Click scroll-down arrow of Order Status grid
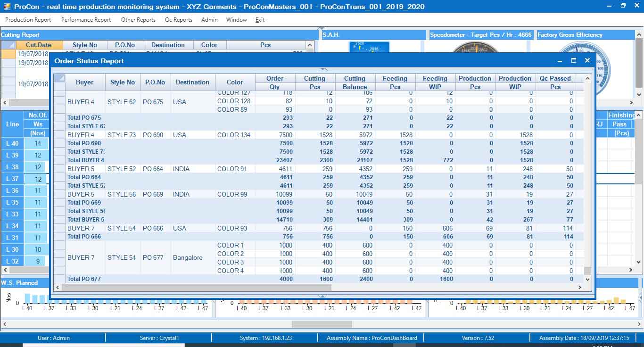The height and width of the screenshot is (347, 644). [x=587, y=279]
